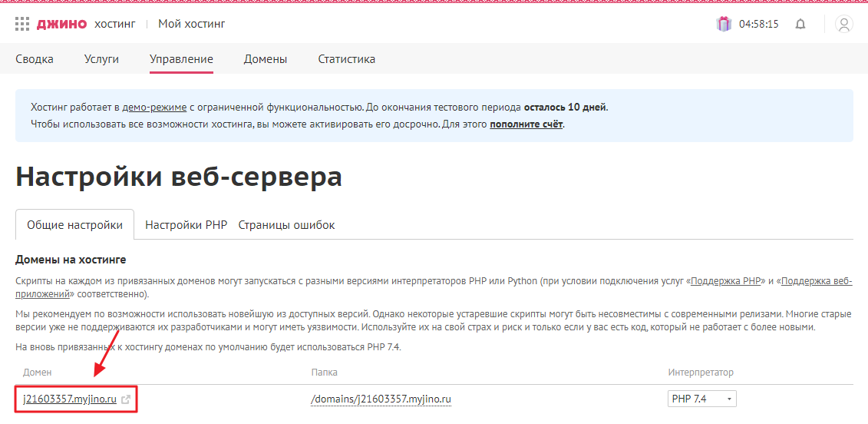868x424 pixels.
Task: Click the Поддержка PHP link
Action: coord(726,281)
